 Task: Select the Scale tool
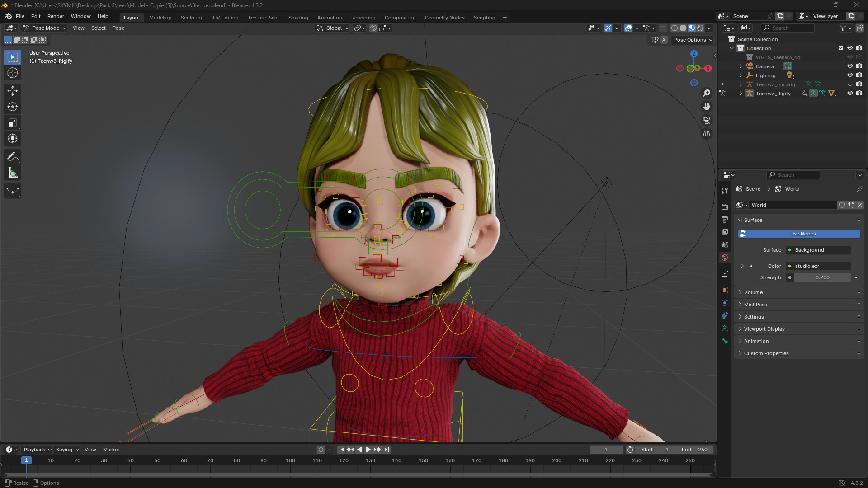pyautogui.click(x=13, y=122)
